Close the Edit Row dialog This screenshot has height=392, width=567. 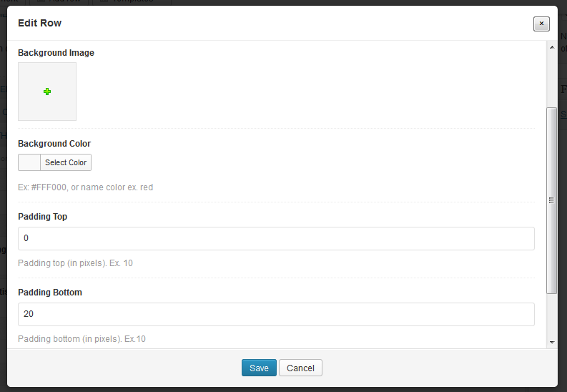(541, 24)
